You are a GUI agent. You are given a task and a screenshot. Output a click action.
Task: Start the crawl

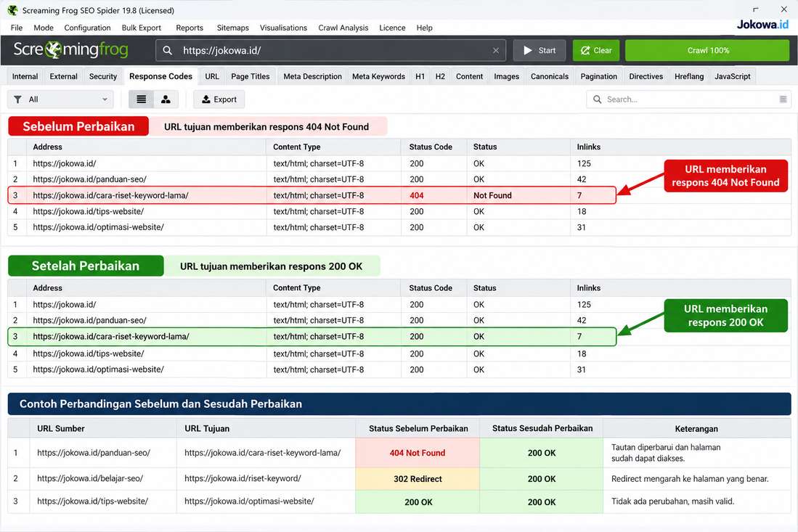[540, 50]
